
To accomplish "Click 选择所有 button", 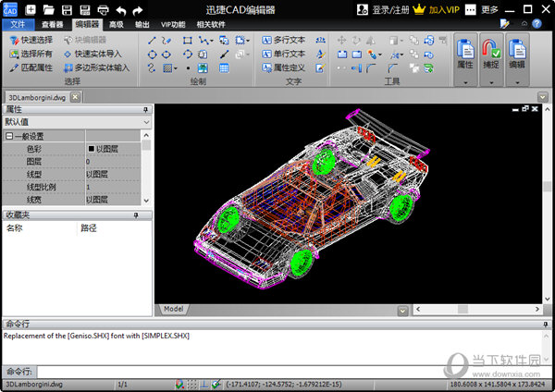I will pyautogui.click(x=31, y=55).
